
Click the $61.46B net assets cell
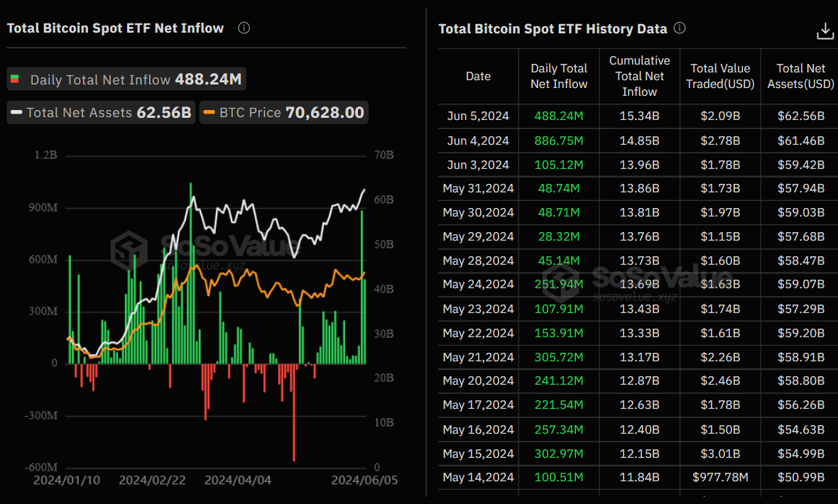pos(800,141)
